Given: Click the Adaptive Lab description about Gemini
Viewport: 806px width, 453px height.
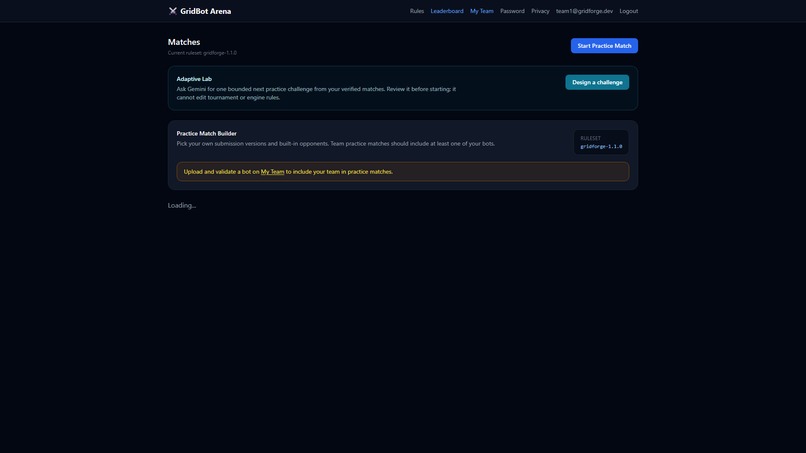Looking at the screenshot, I should click(316, 93).
